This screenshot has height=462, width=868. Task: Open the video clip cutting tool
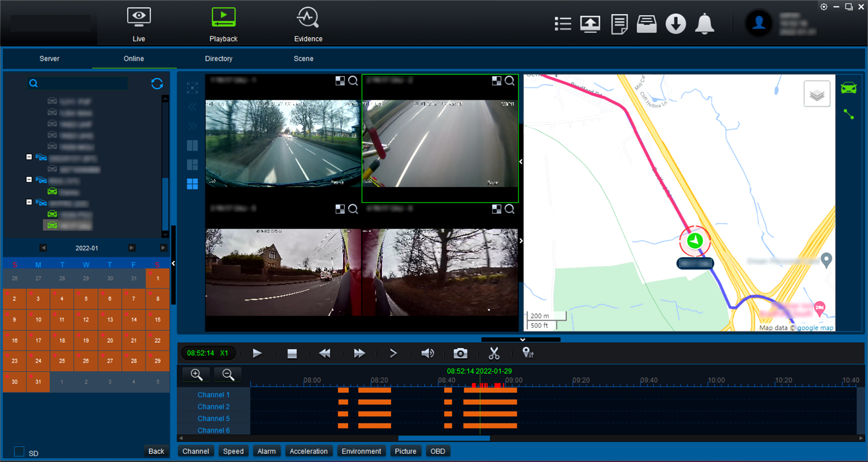(x=494, y=353)
